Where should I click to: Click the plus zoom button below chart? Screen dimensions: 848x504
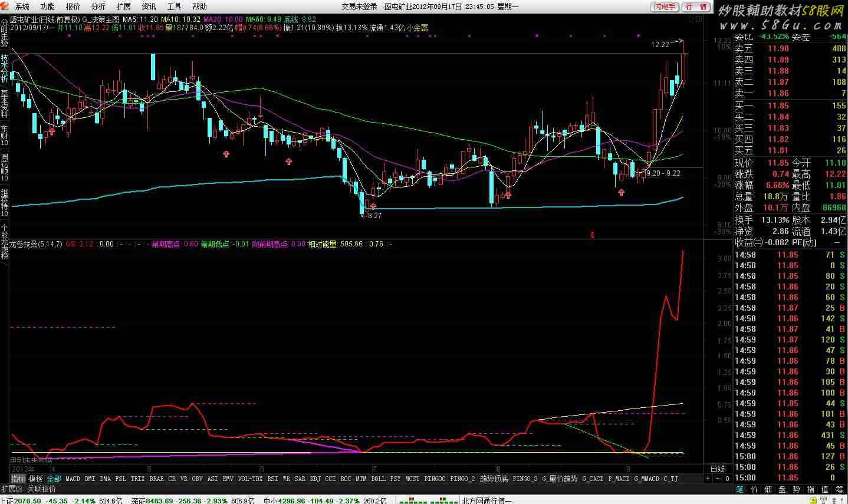[708, 479]
